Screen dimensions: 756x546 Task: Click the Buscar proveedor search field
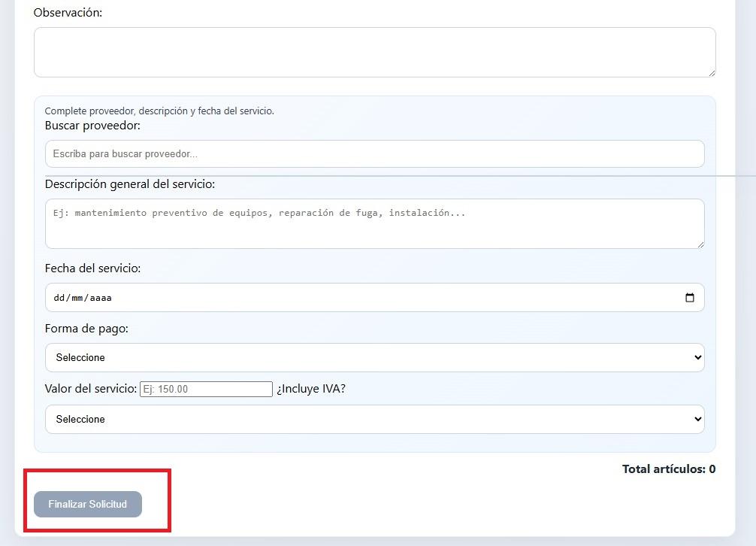375,154
